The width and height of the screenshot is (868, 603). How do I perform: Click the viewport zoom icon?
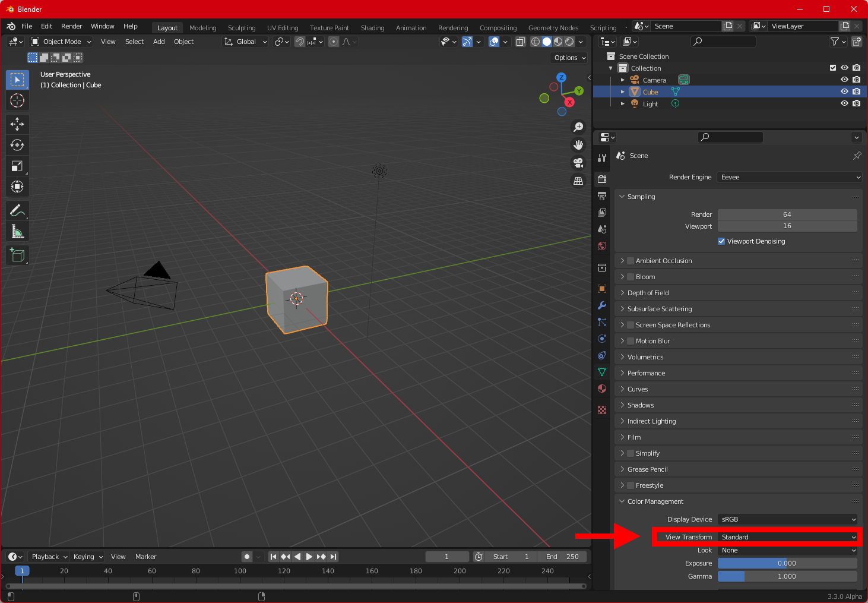(x=578, y=127)
